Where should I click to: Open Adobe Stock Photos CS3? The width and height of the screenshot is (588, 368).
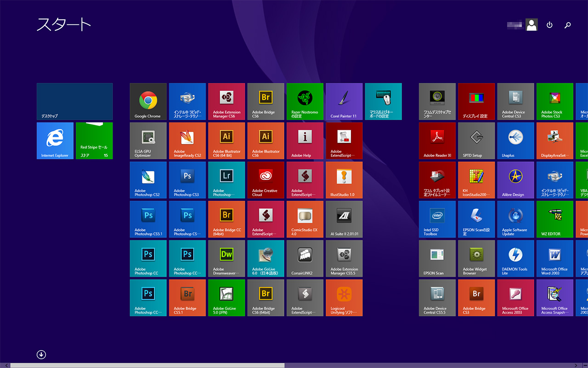(555, 102)
